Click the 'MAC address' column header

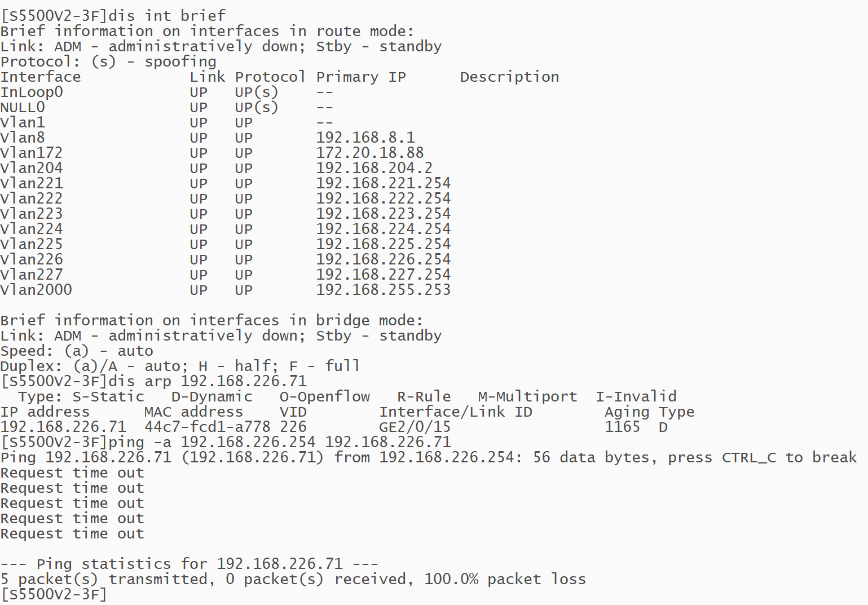click(x=193, y=412)
